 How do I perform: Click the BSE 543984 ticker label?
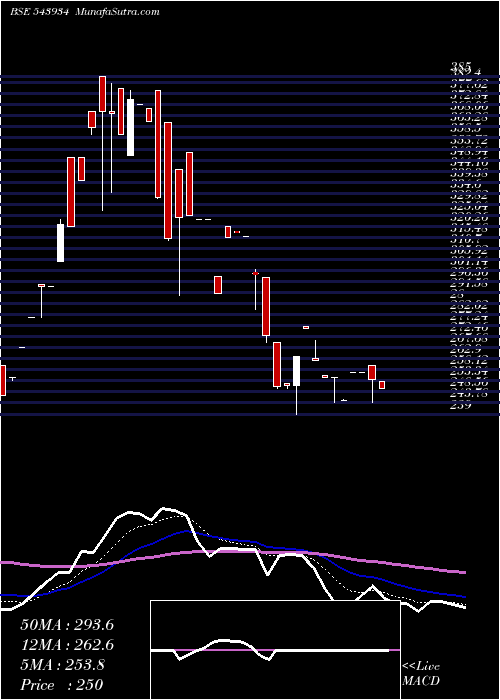click(39, 12)
